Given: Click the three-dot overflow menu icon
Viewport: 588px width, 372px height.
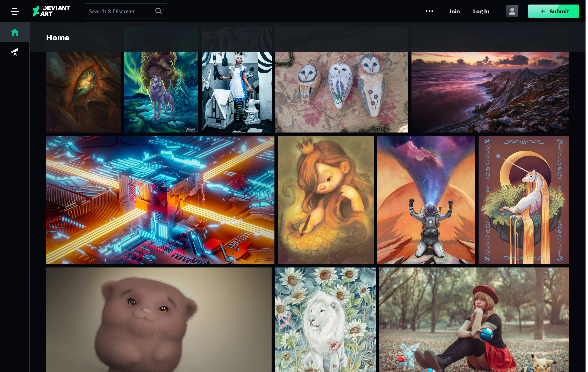Looking at the screenshot, I should (x=429, y=11).
